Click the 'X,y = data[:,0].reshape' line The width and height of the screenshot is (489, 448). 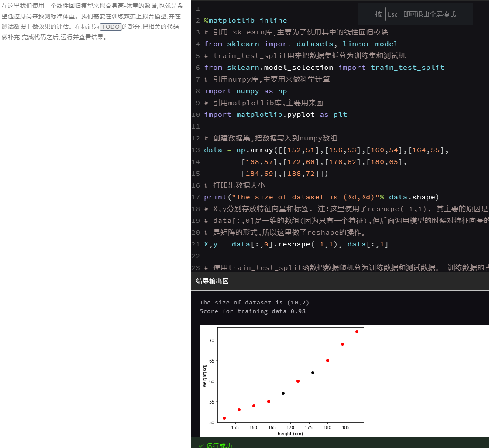296,244
